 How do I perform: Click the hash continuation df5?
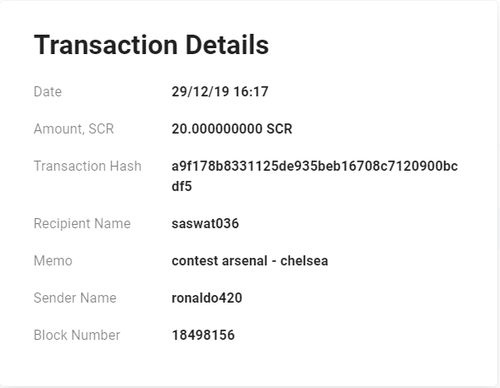point(182,186)
